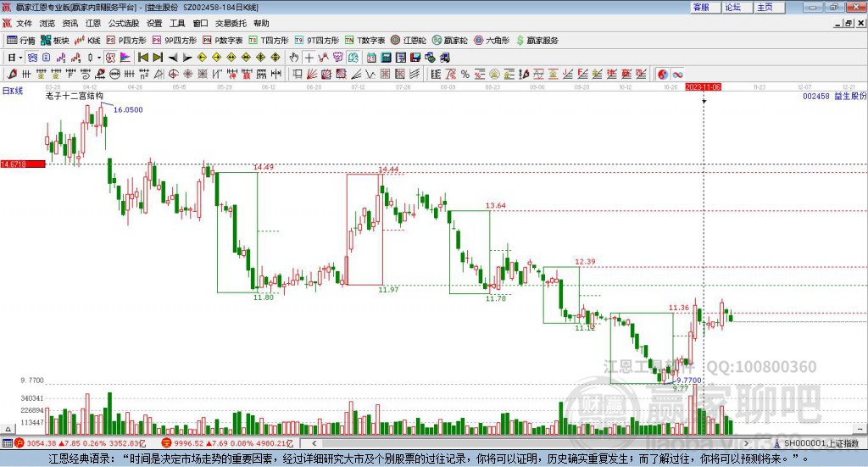The height and width of the screenshot is (467, 868).
Task: Open 9P四方形 tool
Action: coord(175,41)
